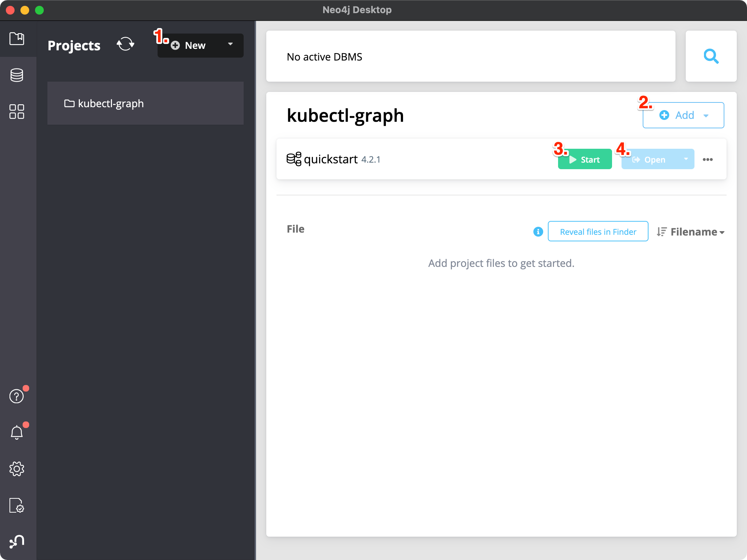Screen dimensions: 747x560
Task: Open quickstart more options menu
Action: click(708, 159)
